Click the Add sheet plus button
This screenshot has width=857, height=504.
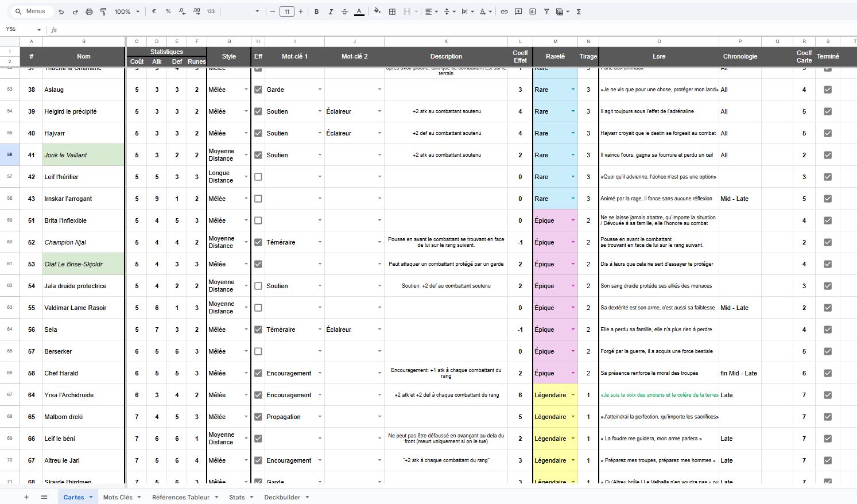coord(26,497)
